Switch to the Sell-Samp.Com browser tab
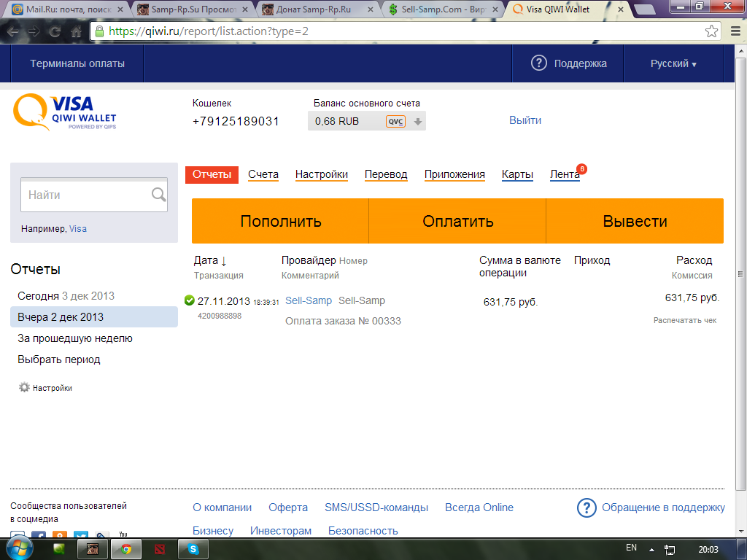Image resolution: width=747 pixels, height=560 pixels. click(443, 9)
